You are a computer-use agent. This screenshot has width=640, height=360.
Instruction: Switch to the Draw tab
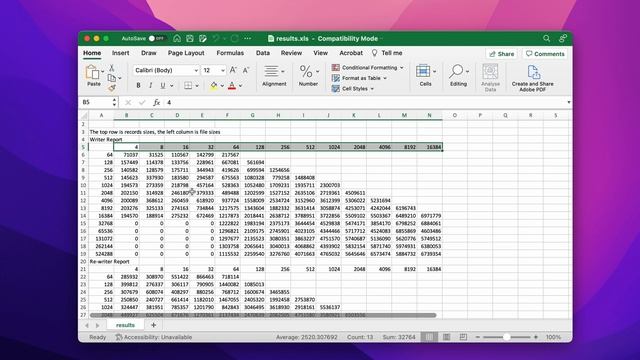(x=149, y=53)
